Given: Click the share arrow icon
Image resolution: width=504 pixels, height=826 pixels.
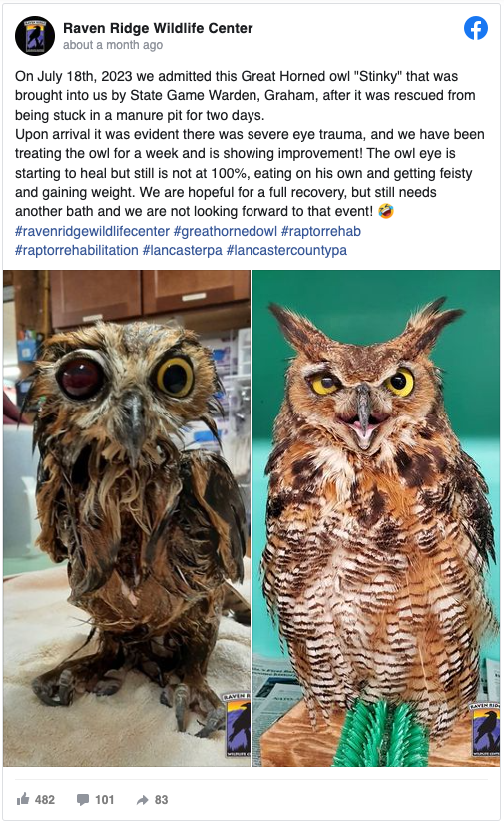Looking at the screenshot, I should (142, 800).
